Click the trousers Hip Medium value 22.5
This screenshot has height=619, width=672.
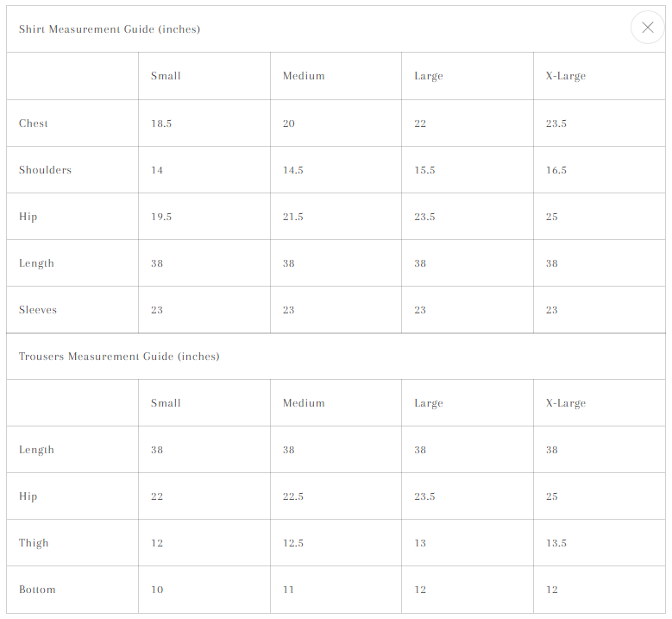tap(292, 496)
